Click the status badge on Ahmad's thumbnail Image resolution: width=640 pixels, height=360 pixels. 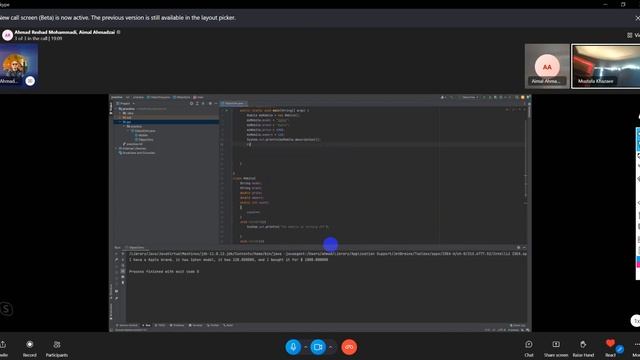pyautogui.click(x=30, y=81)
